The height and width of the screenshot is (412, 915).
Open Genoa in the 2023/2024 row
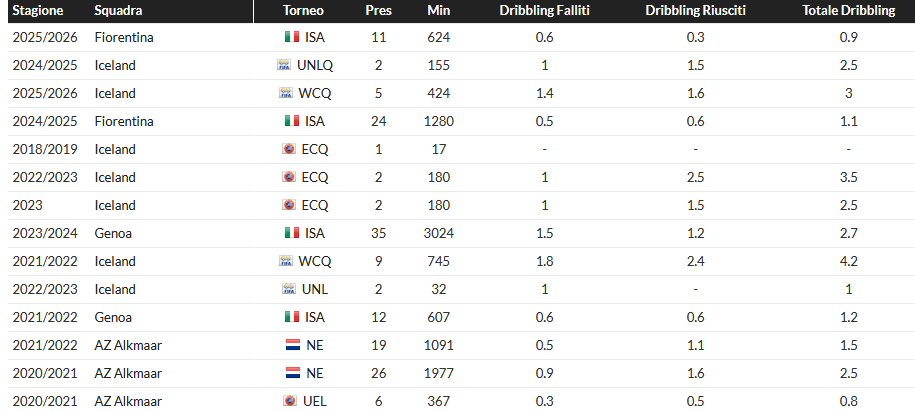115,233
